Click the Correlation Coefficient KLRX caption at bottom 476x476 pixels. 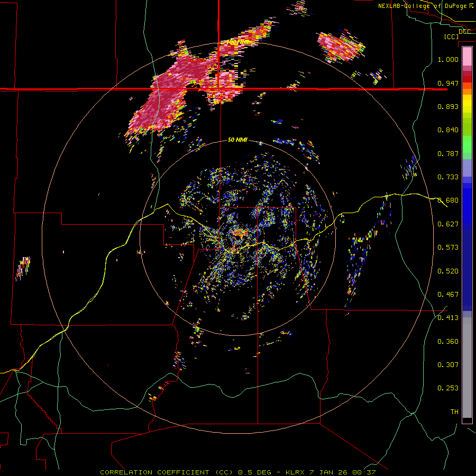click(x=238, y=472)
